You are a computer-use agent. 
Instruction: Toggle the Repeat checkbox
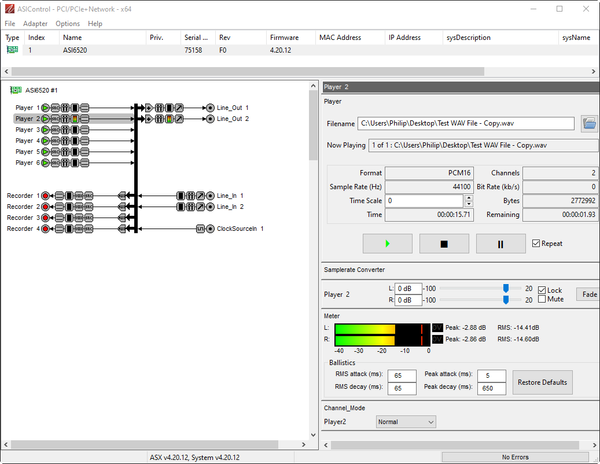(x=538, y=243)
